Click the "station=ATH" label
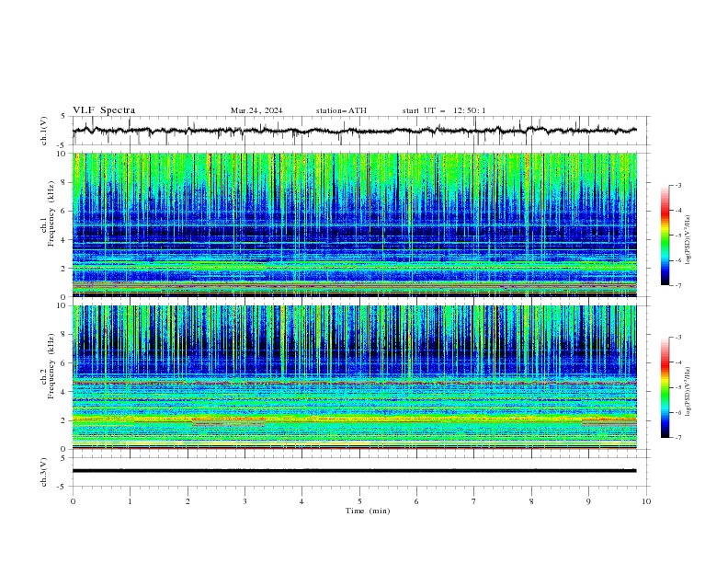Viewport: 728px width, 563px height. (341, 110)
